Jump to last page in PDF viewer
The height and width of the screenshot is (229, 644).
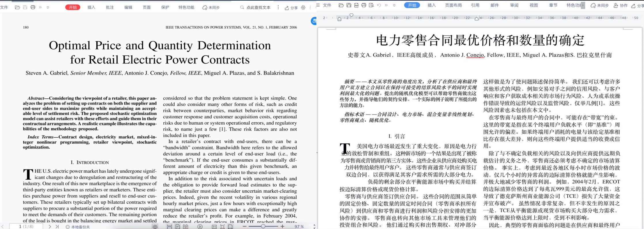[57, 227]
